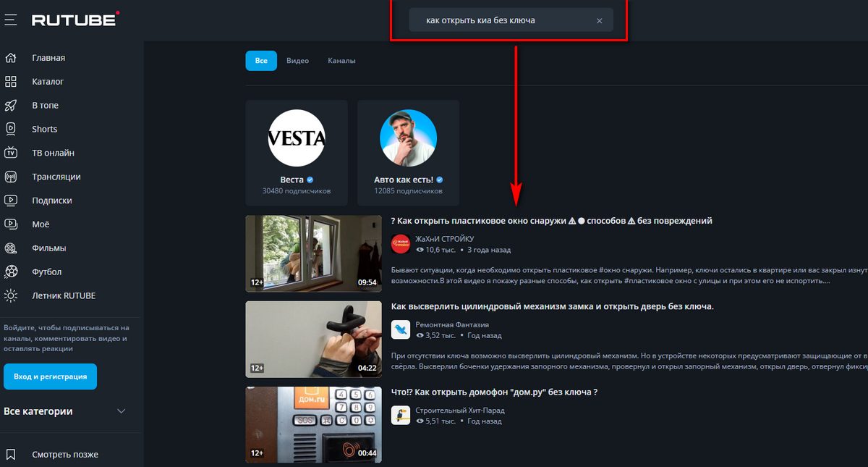Click the Вход и регистрация button
Viewport: 868px width, 467px height.
pos(50,376)
